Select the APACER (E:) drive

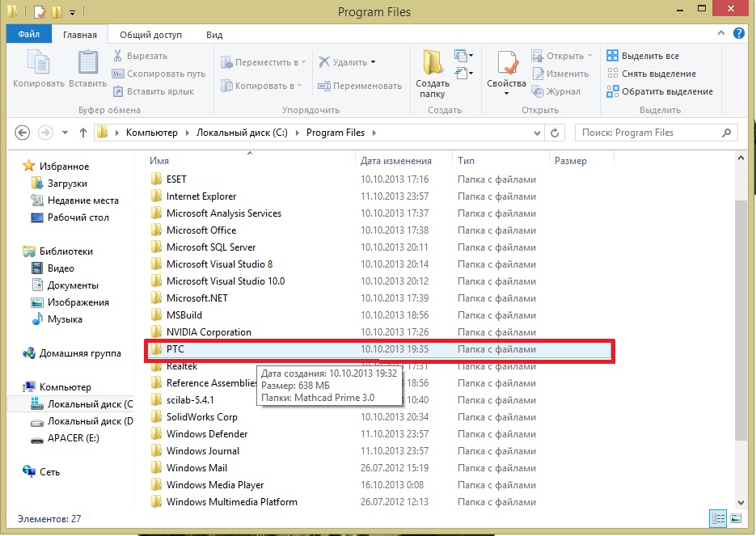point(65,437)
